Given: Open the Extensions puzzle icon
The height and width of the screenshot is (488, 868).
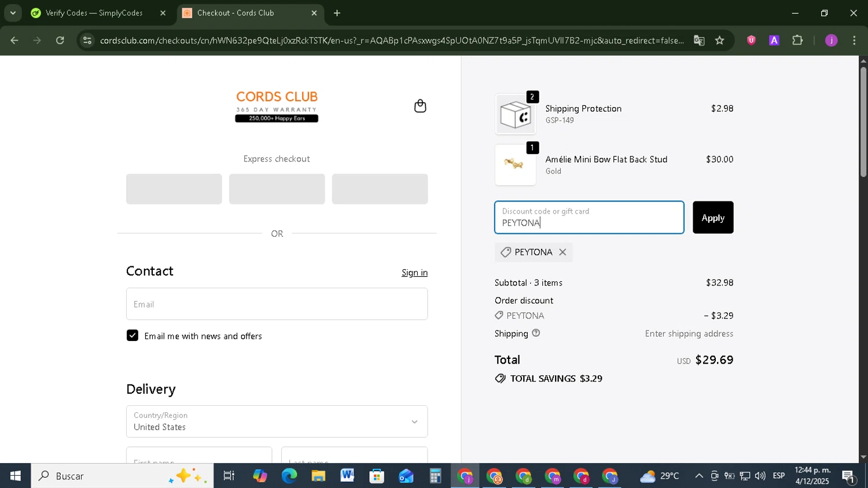Looking at the screenshot, I should (x=797, y=41).
